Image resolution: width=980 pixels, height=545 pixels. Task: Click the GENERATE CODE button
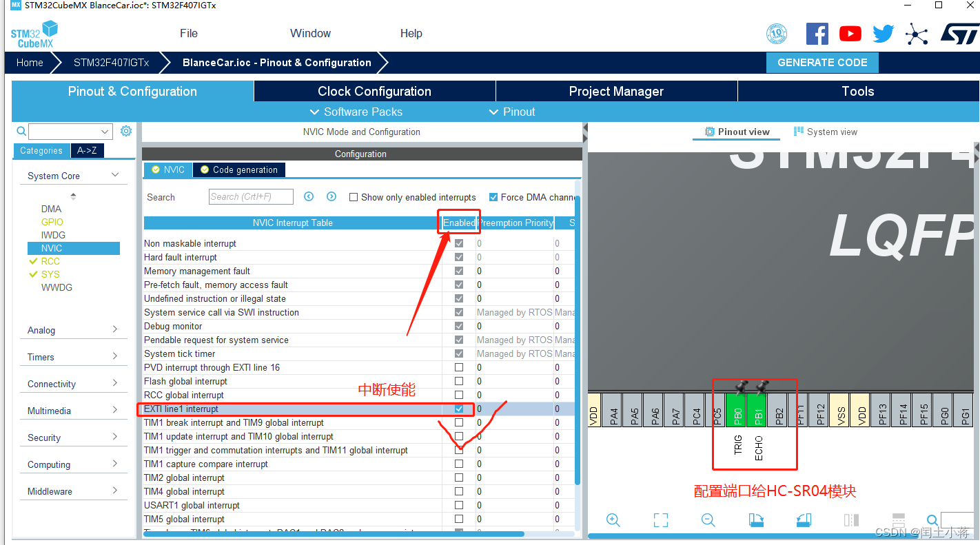pos(822,62)
